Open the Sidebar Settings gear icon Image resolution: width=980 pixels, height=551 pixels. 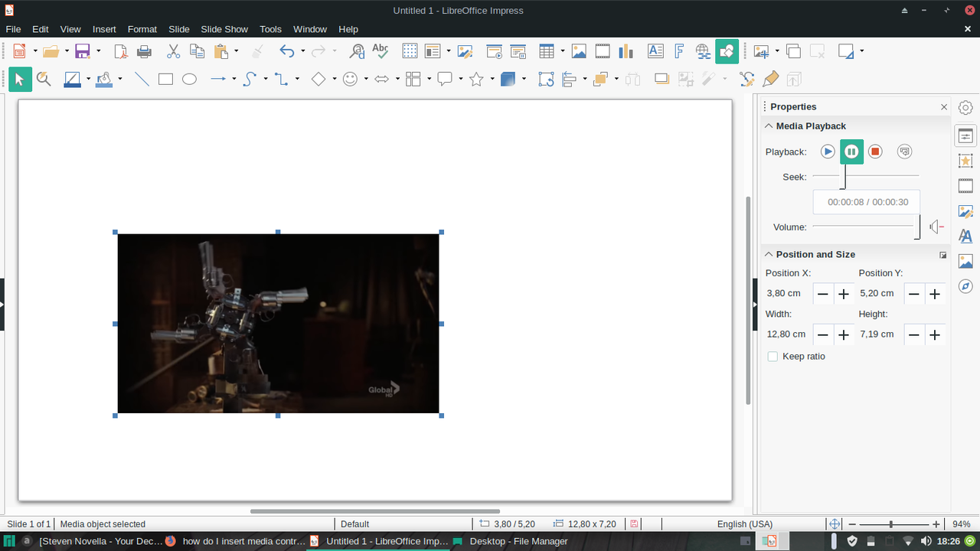pos(965,108)
